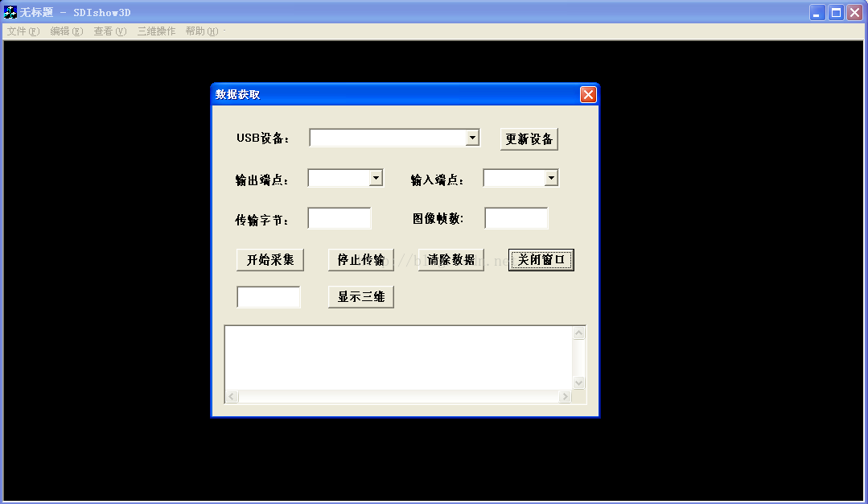Click the log area scroll left arrow
The width and height of the screenshot is (868, 504).
click(232, 397)
